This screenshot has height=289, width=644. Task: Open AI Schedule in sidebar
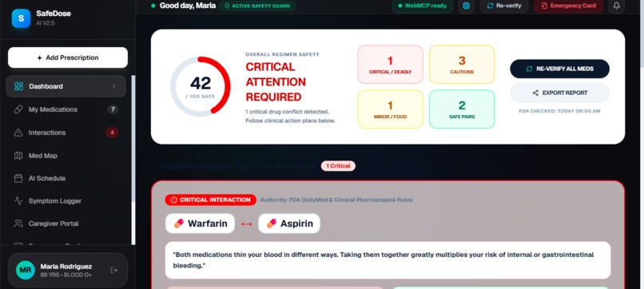(x=66, y=178)
